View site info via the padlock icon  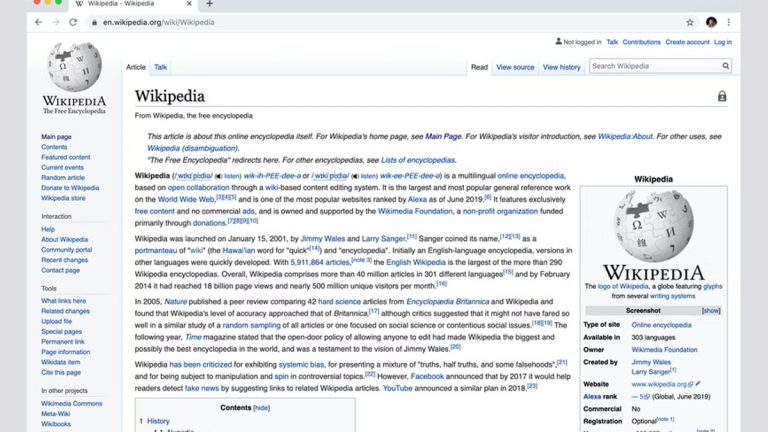(x=95, y=23)
